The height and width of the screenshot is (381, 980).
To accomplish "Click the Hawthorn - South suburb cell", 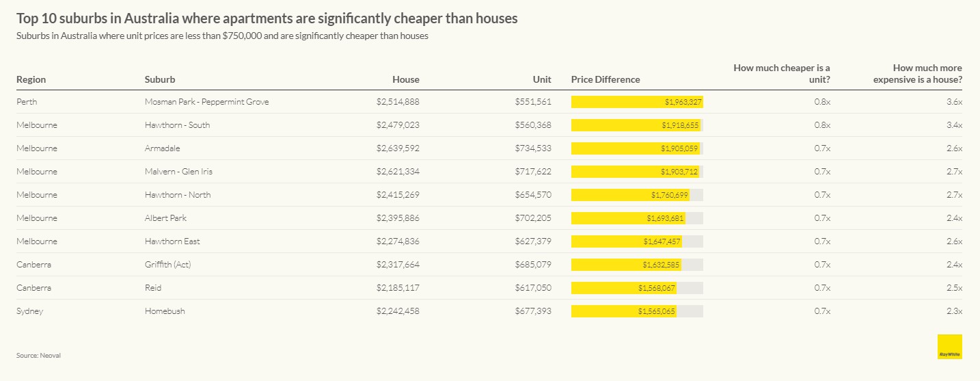I will coord(177,125).
